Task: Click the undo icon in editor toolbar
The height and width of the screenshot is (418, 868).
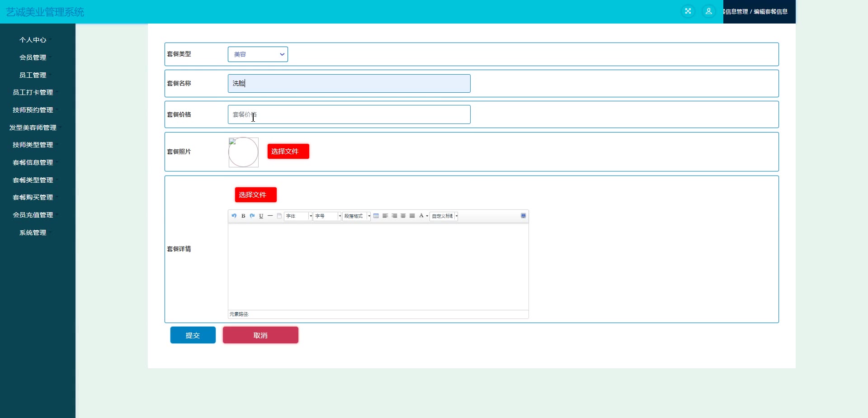Action: pos(234,216)
